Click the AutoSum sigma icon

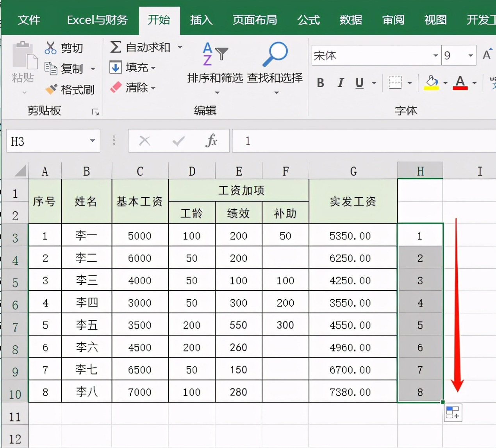click(x=115, y=47)
